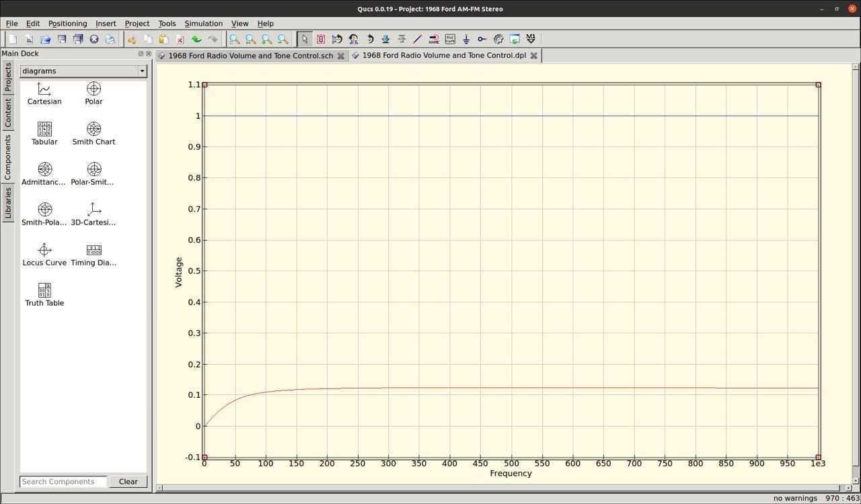
Task: Activate the Select pointer tool
Action: pos(305,40)
